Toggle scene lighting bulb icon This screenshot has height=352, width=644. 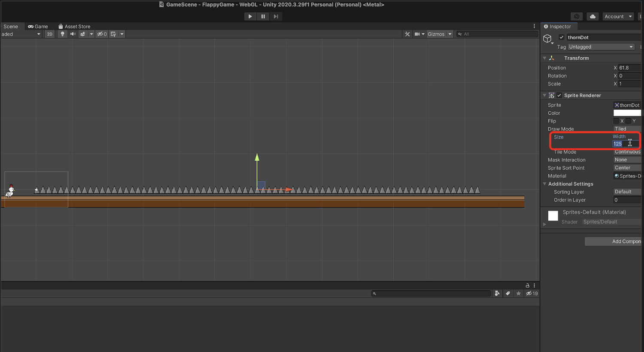point(63,34)
